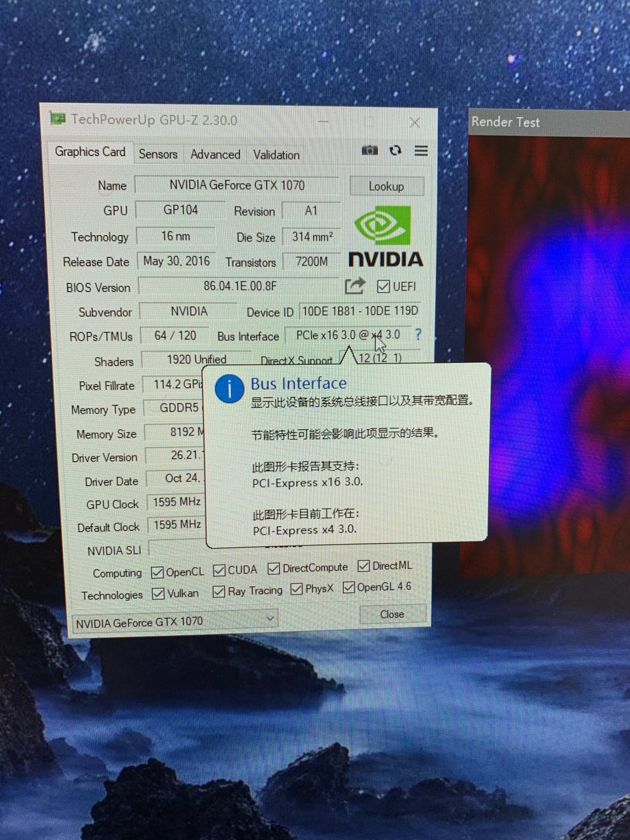This screenshot has width=630, height=840.
Task: Open the hamburger menu icon
Action: [421, 150]
